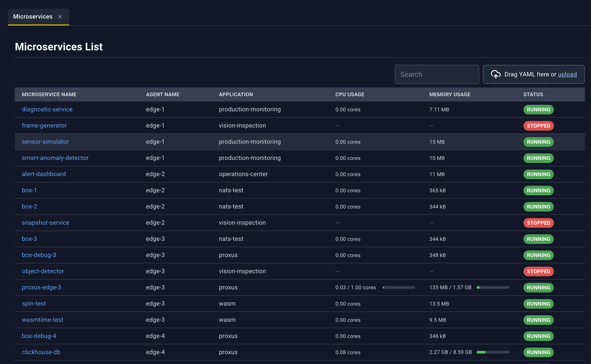Open the object-detector microservice
The height and width of the screenshot is (364, 591).
(x=43, y=271)
